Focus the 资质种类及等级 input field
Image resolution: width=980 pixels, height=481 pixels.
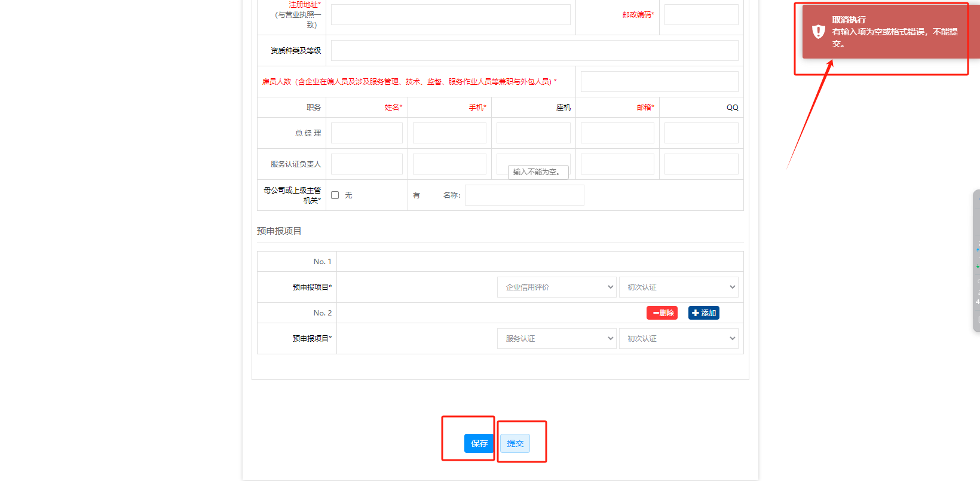(x=535, y=50)
